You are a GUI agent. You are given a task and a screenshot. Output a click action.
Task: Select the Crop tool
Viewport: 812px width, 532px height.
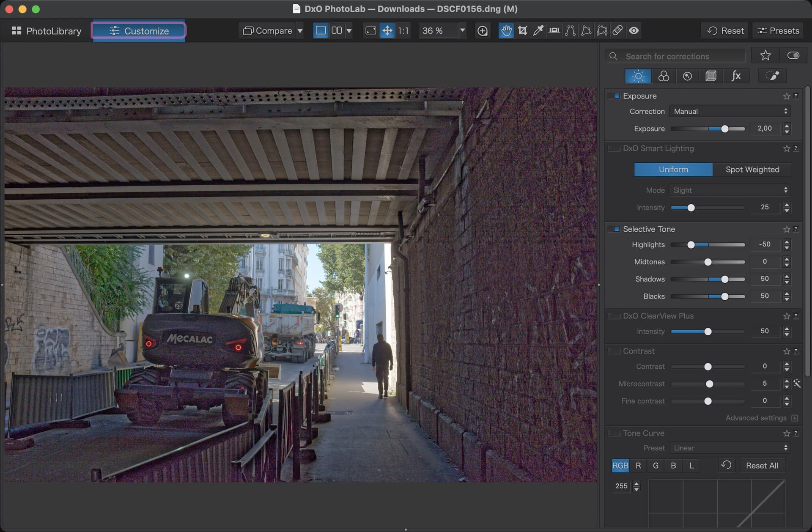[522, 30]
